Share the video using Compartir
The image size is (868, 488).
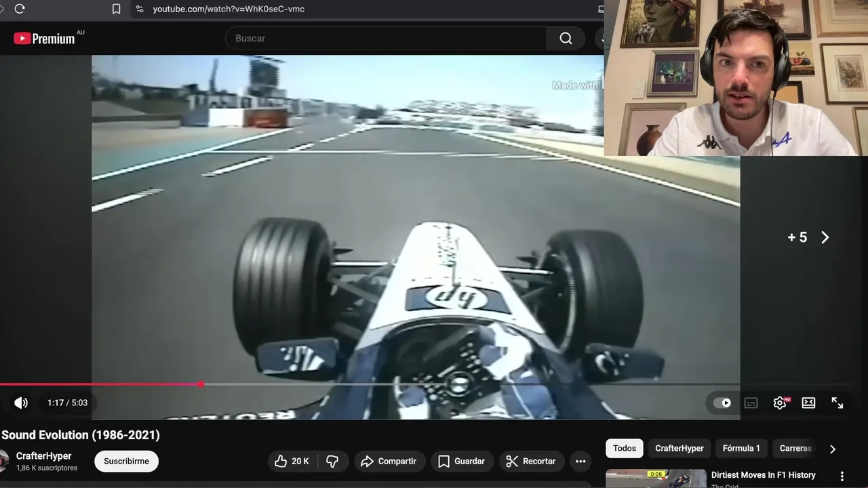[389, 461]
